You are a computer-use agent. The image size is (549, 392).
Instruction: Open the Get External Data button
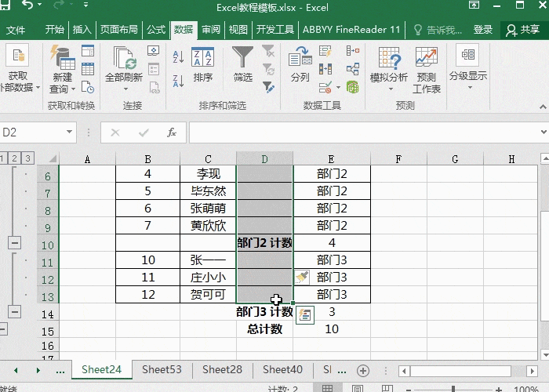point(19,69)
